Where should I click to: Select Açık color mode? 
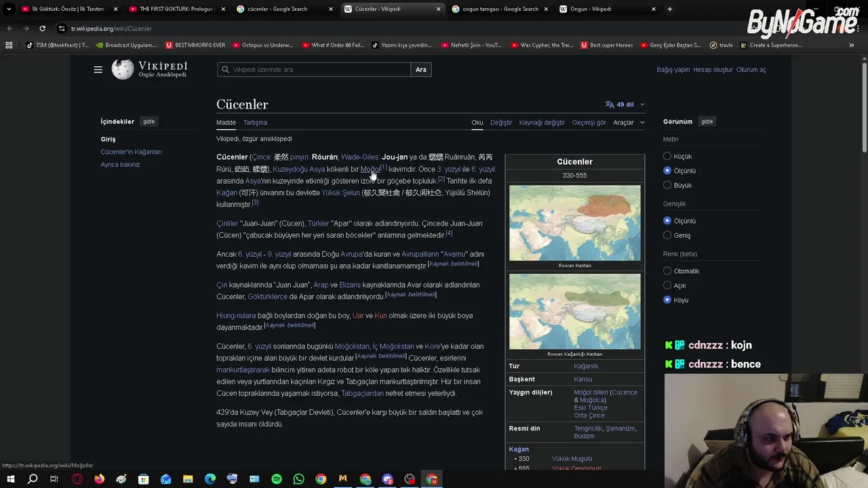tap(667, 285)
